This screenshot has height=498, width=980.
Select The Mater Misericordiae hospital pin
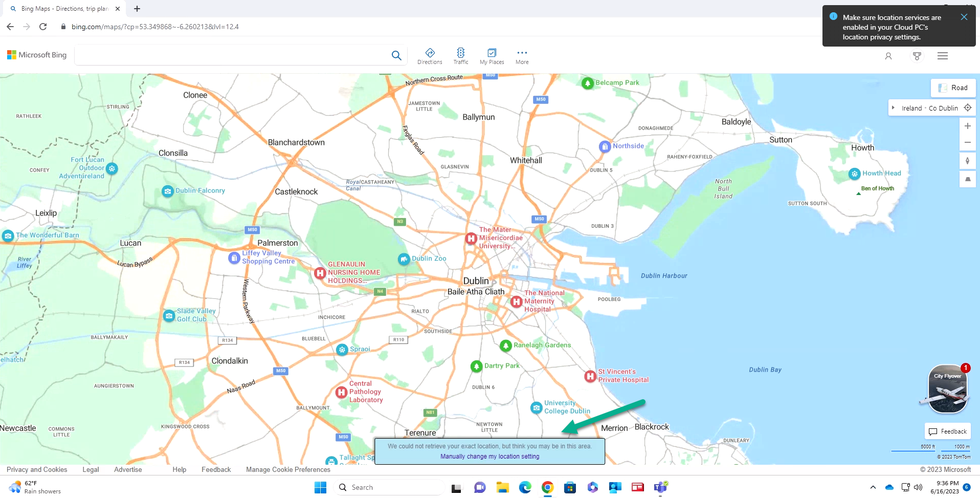[x=471, y=239]
